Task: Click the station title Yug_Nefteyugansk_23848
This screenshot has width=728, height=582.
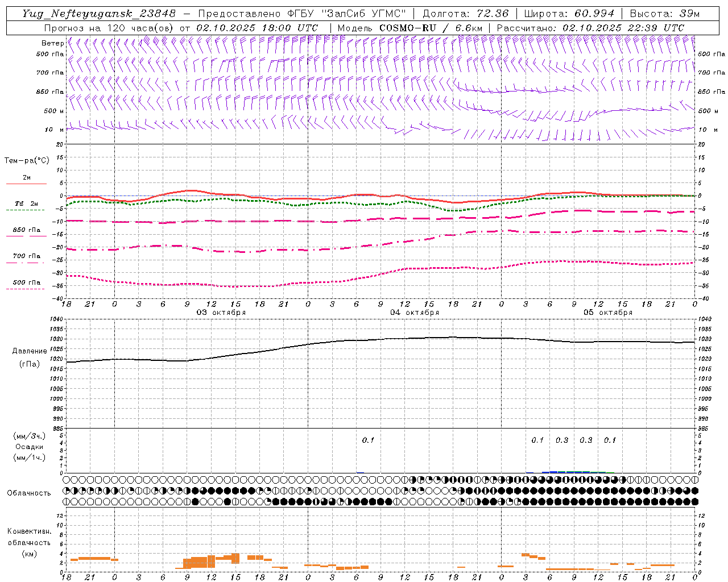Action: 100,14
